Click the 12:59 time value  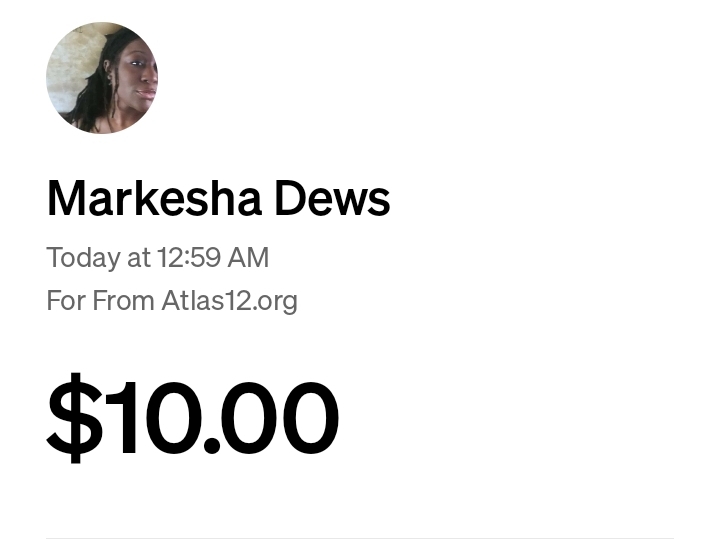[189, 257]
